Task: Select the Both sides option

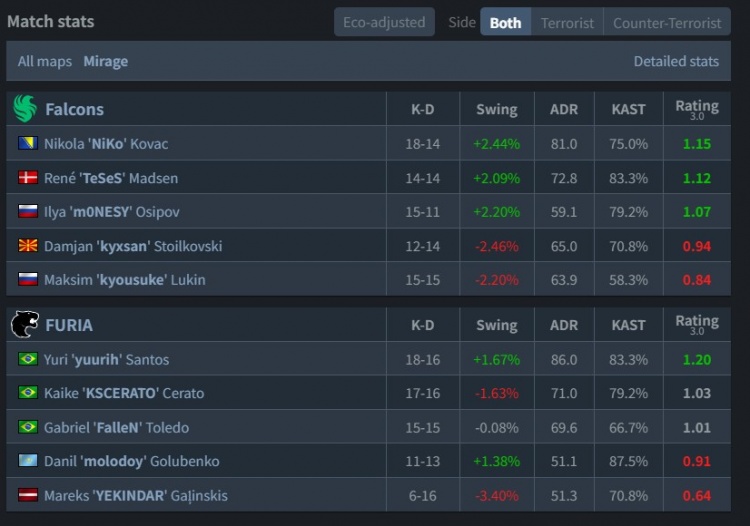Action: (x=505, y=22)
